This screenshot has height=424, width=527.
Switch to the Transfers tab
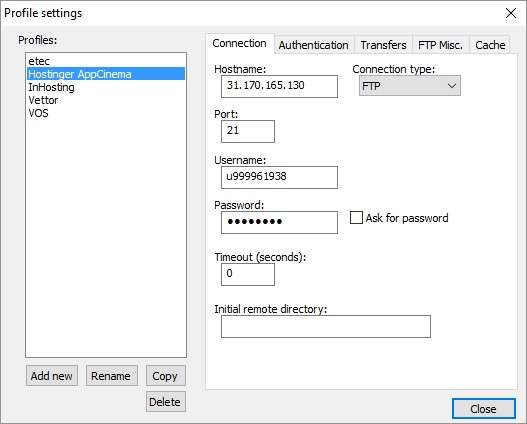coord(383,45)
